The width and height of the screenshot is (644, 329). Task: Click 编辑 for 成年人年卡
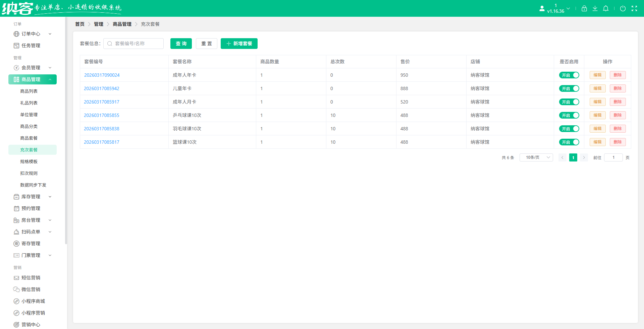[597, 75]
